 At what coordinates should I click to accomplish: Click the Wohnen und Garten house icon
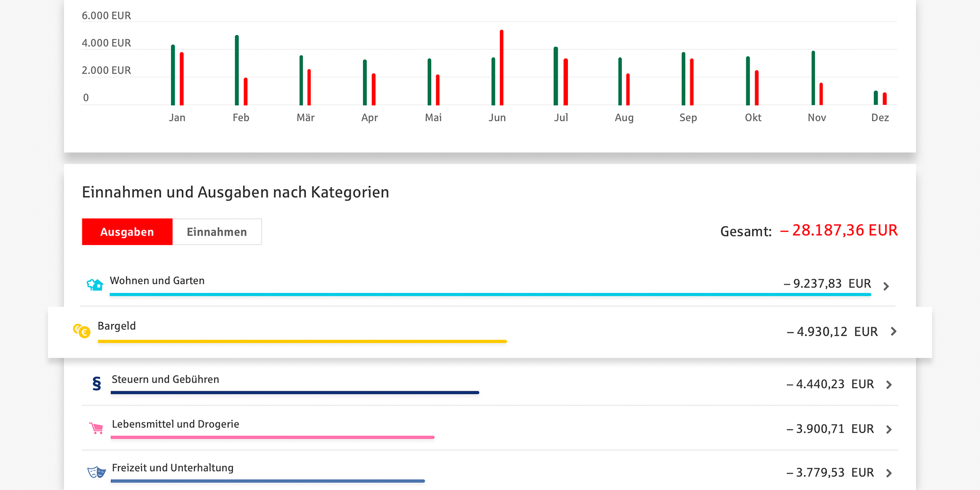coord(95,285)
